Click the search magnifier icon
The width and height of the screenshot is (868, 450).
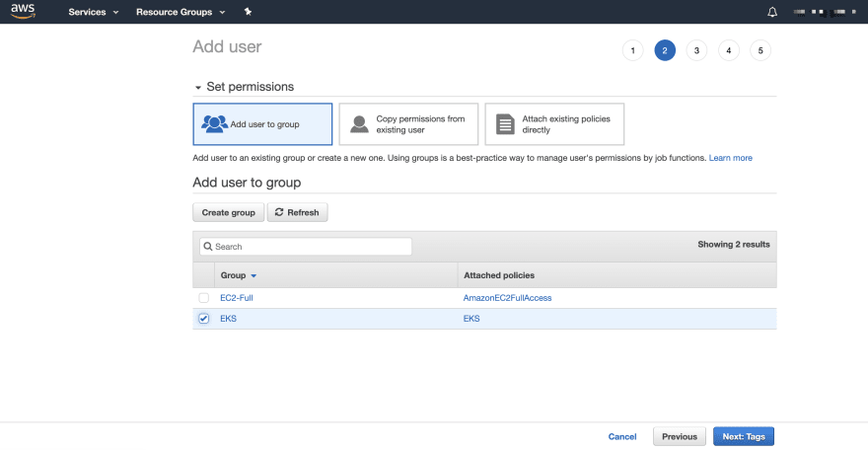coord(208,247)
